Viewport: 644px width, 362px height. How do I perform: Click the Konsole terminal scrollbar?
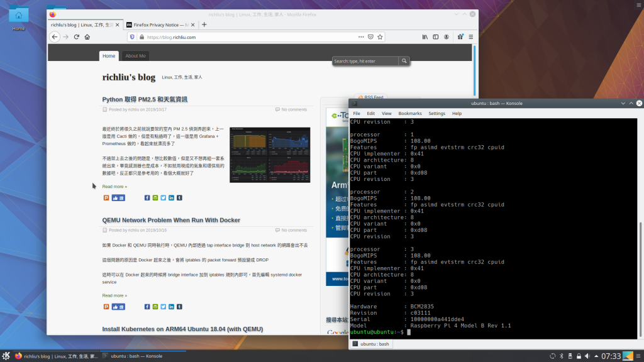coord(640,279)
